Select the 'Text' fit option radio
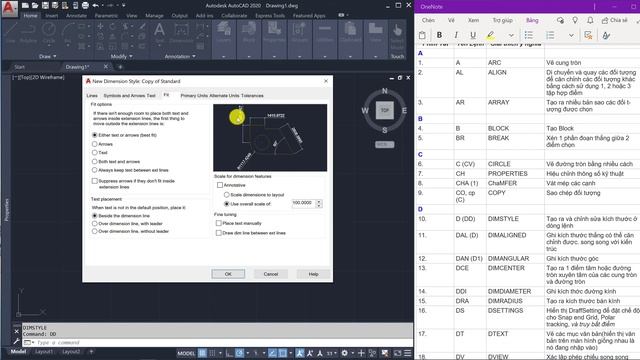This screenshot has height=360, width=640. 95,152
